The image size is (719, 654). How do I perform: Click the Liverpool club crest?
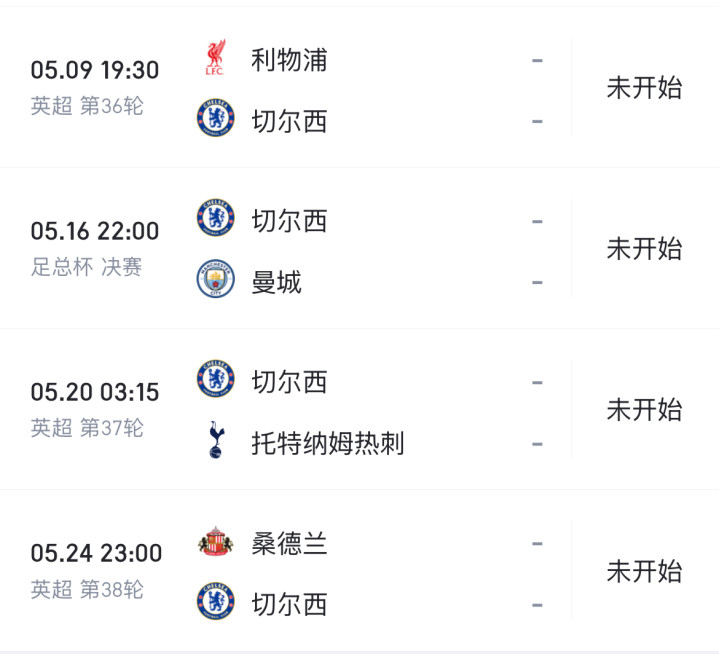click(x=215, y=58)
